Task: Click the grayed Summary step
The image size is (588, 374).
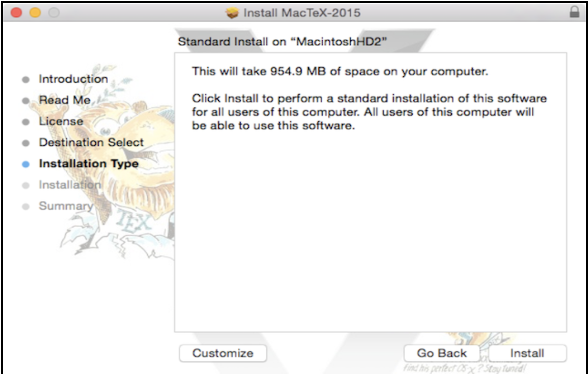Action: [66, 206]
